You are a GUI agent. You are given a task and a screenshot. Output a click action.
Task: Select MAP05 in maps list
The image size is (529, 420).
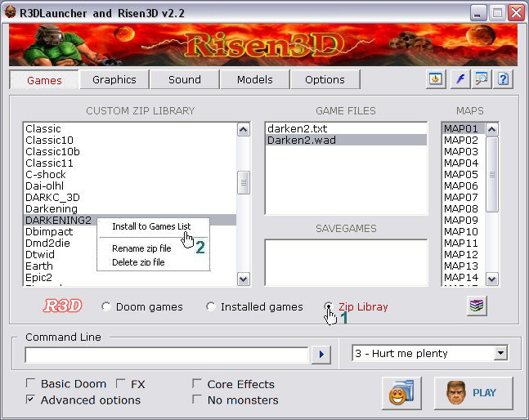(464, 175)
